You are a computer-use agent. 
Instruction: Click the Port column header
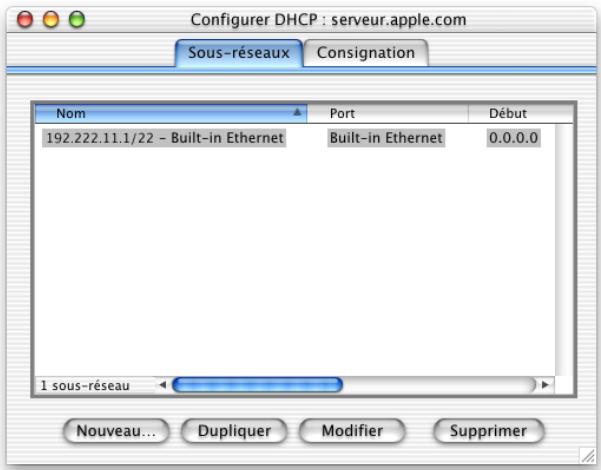(x=388, y=113)
